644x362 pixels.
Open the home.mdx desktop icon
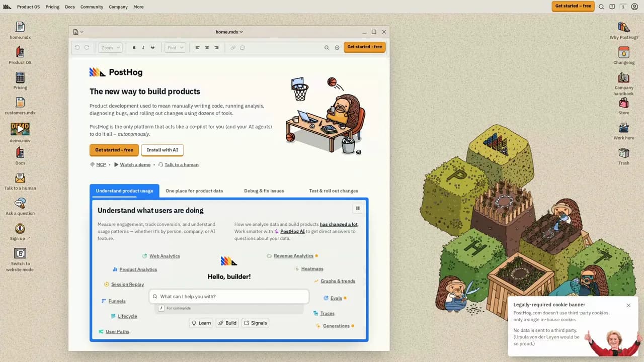point(20,30)
